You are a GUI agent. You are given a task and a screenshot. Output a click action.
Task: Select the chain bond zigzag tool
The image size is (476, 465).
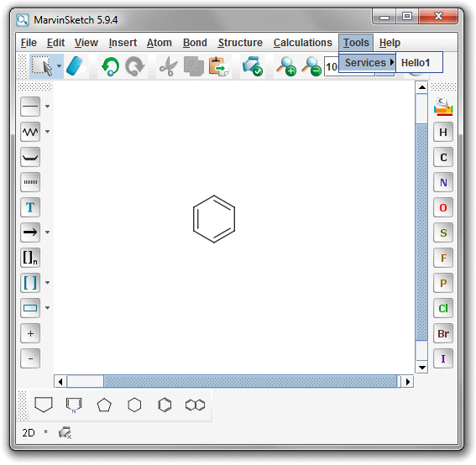pyautogui.click(x=30, y=132)
